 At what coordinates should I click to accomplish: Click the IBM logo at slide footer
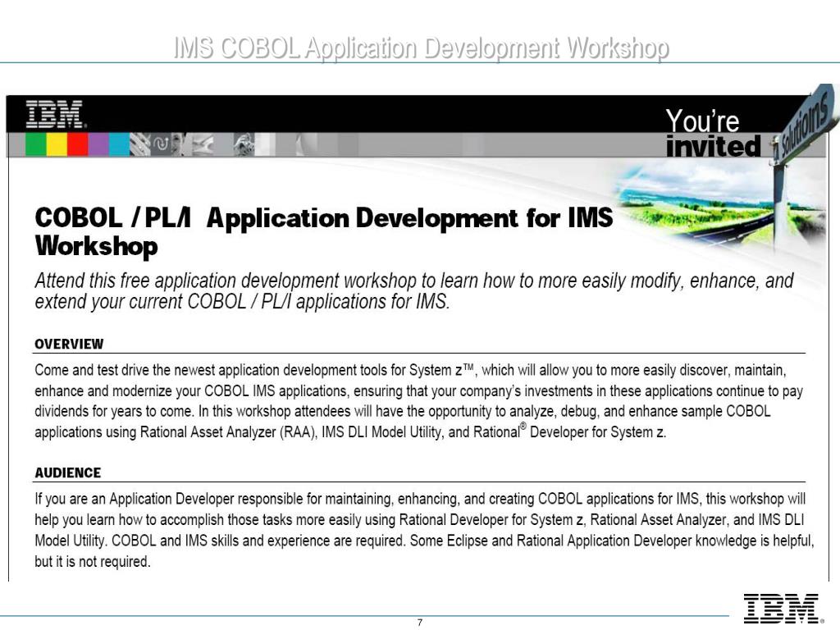pyautogui.click(x=782, y=609)
